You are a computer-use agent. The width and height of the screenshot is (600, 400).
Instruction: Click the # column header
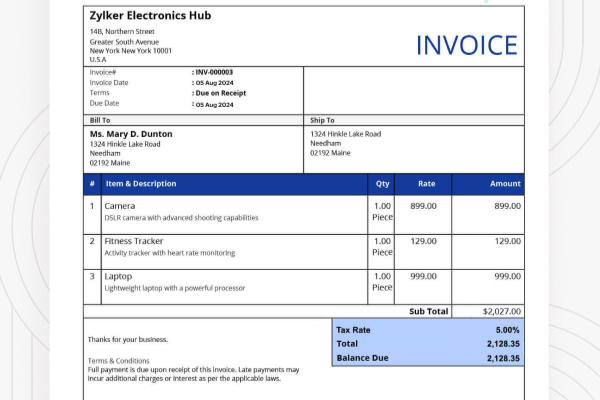92,183
